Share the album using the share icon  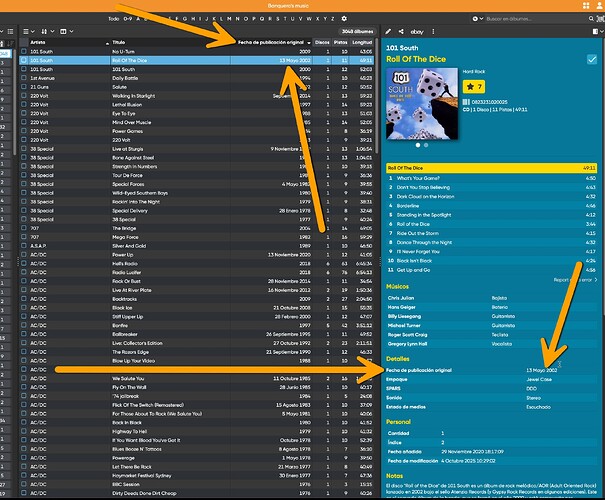tap(401, 32)
